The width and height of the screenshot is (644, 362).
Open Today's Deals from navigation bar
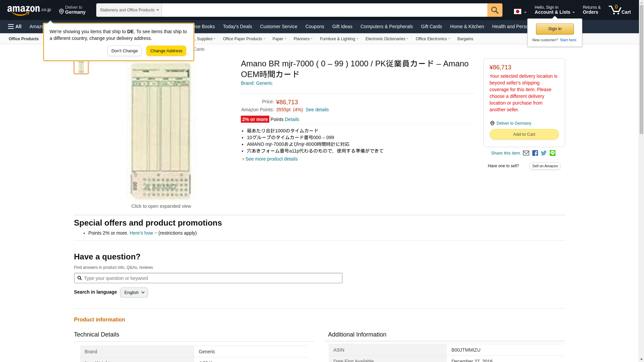pos(237,26)
